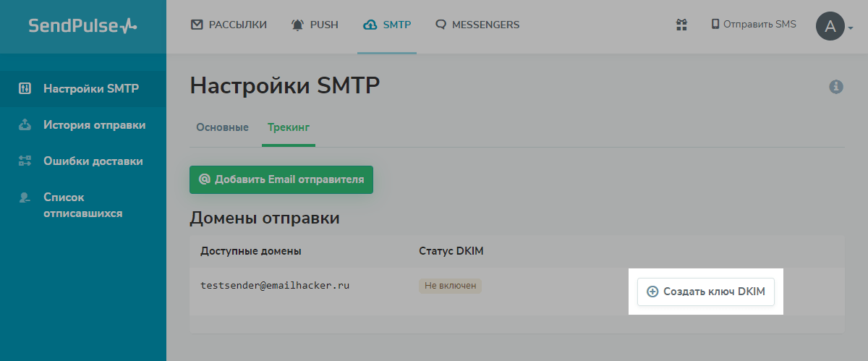Click the phone icon before Отправить SMS
868x361 pixels.
pyautogui.click(x=715, y=24)
